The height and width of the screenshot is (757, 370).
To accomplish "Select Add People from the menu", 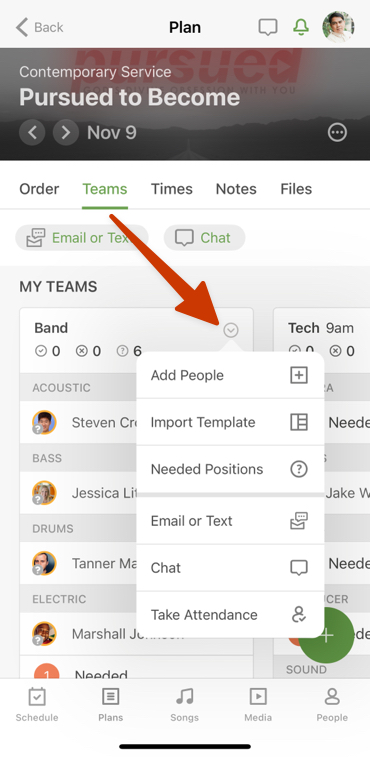I will 230,375.
